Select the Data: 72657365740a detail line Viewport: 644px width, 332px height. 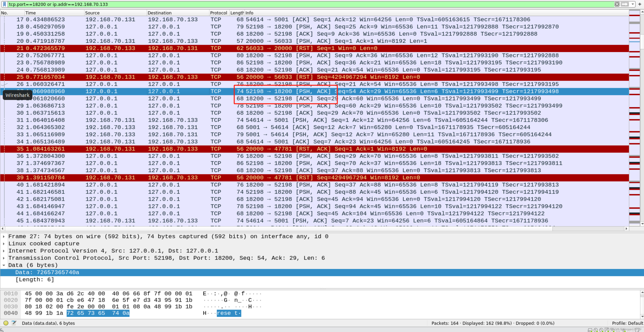click(x=322, y=273)
